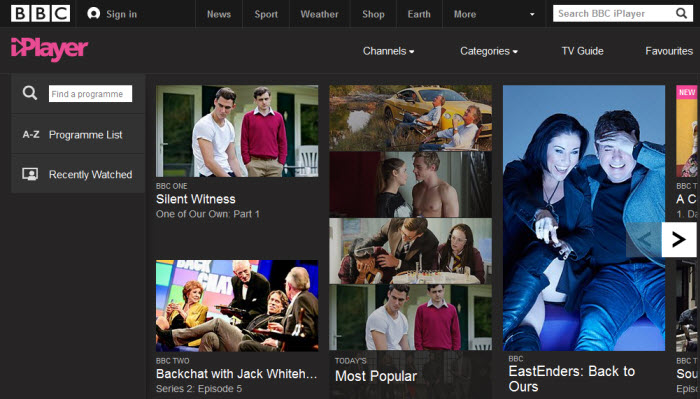Click the Sign in text link

coord(121,14)
